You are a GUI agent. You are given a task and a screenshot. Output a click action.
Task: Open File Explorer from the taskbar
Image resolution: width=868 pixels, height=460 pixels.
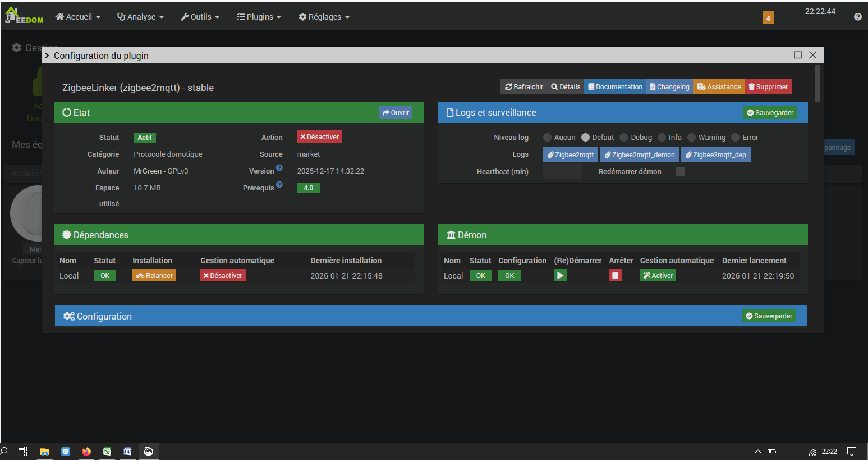[x=45, y=451]
